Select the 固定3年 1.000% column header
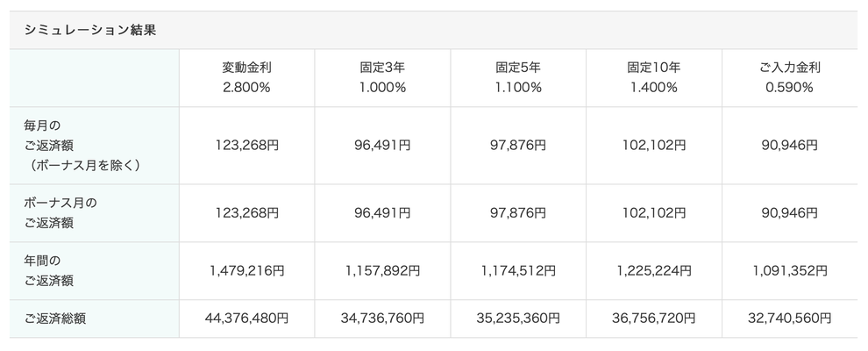868x351 pixels. [382, 77]
